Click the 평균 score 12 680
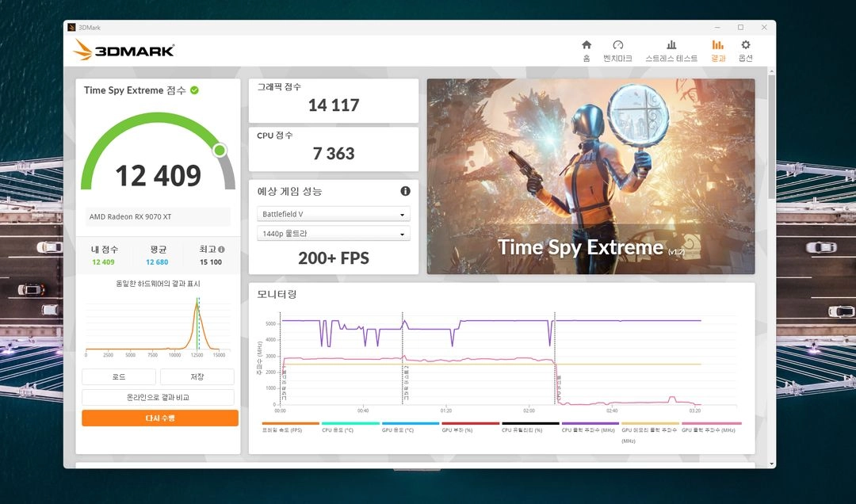The image size is (856, 504). pyautogui.click(x=157, y=262)
